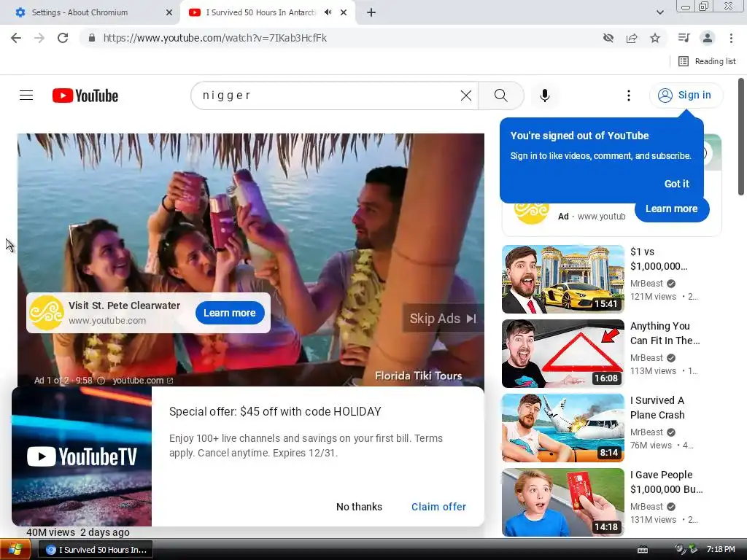Image resolution: width=747 pixels, height=560 pixels.
Task: Open I Gave People $1,000,000 thumbnail
Action: tap(562, 502)
